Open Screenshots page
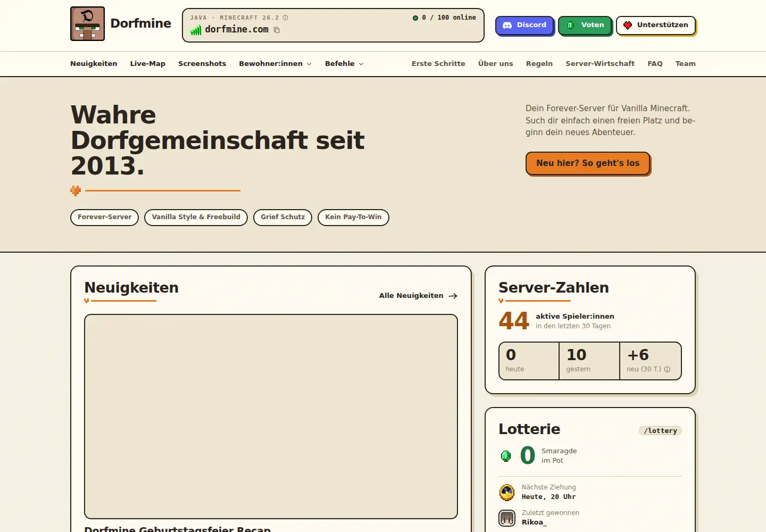Screen dimensions: 766x532 coord(202,64)
